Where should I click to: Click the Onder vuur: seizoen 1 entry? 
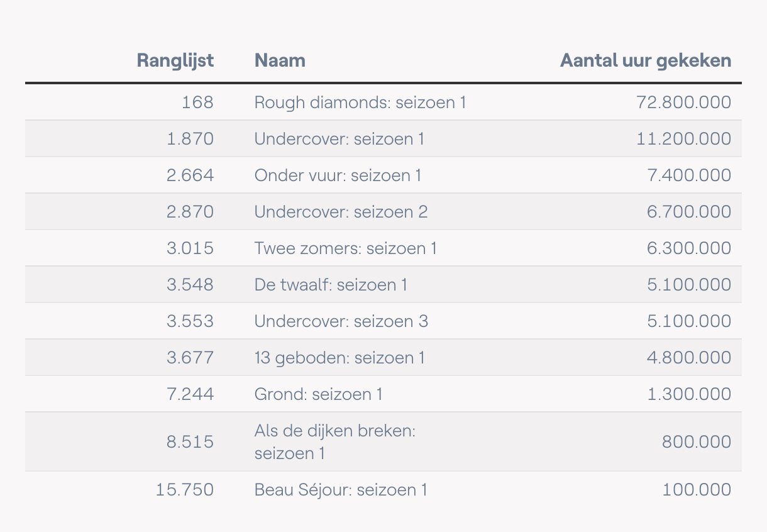pos(338,175)
